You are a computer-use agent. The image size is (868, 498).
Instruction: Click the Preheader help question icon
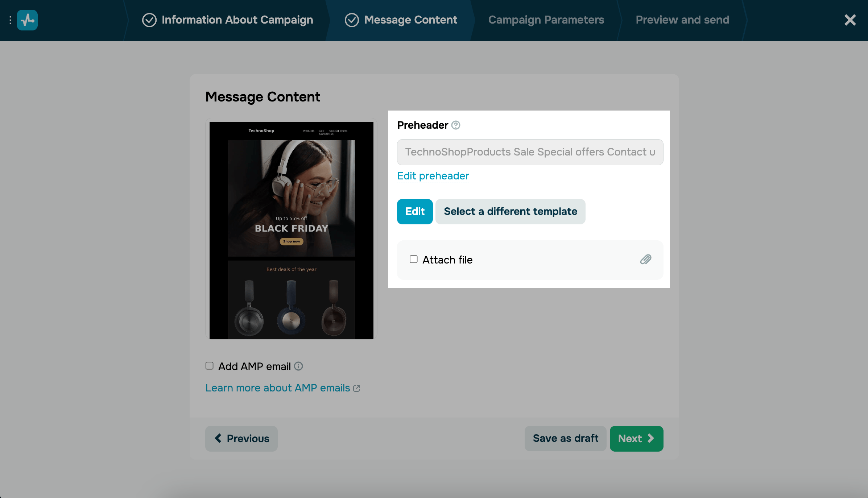coord(456,125)
